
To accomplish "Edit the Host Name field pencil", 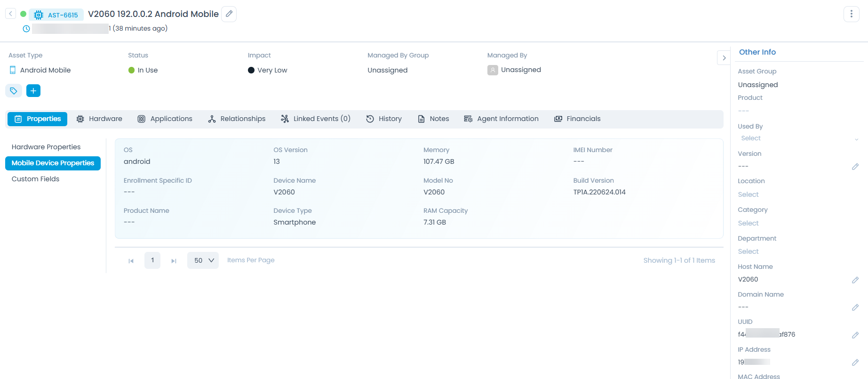I will (x=855, y=280).
